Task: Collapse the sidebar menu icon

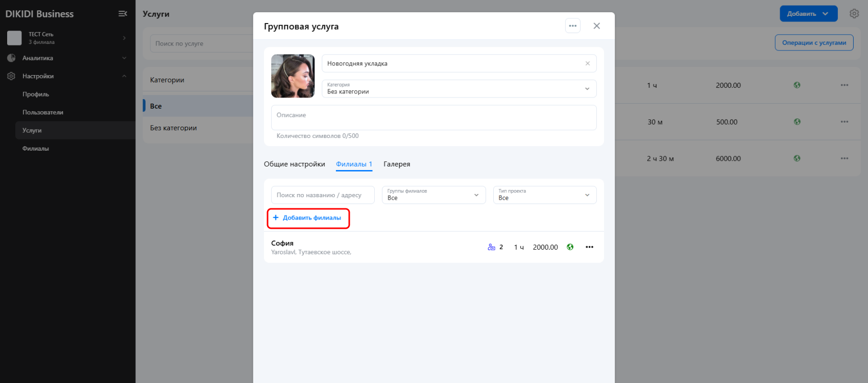Action: [123, 14]
